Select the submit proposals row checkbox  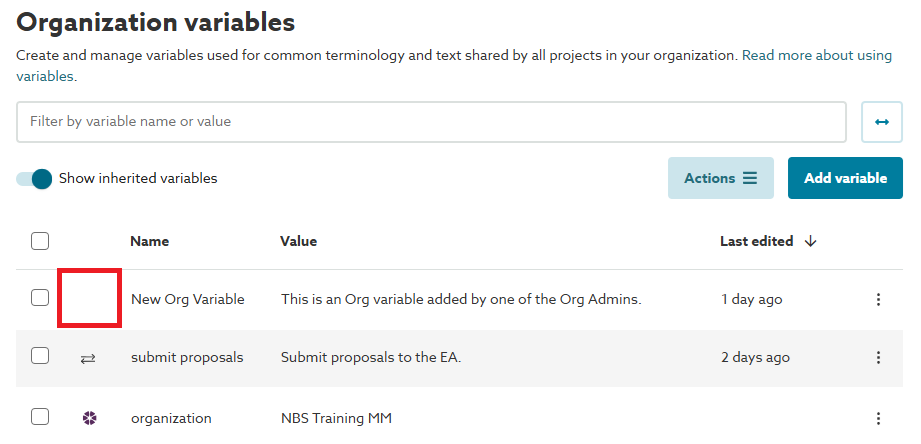[40, 356]
